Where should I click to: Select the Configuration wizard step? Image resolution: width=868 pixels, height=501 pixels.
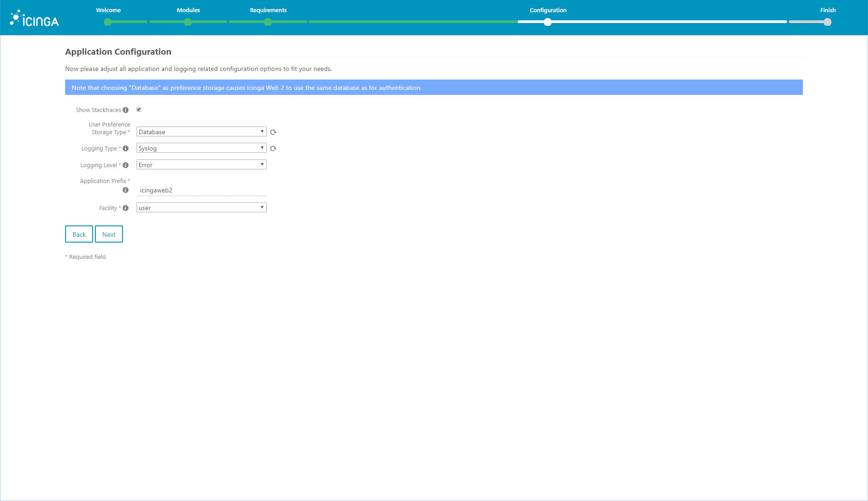coord(548,10)
